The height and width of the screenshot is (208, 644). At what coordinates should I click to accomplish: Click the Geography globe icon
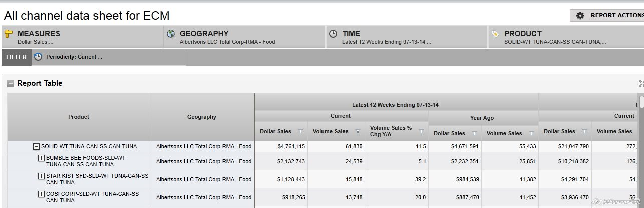coord(171,34)
